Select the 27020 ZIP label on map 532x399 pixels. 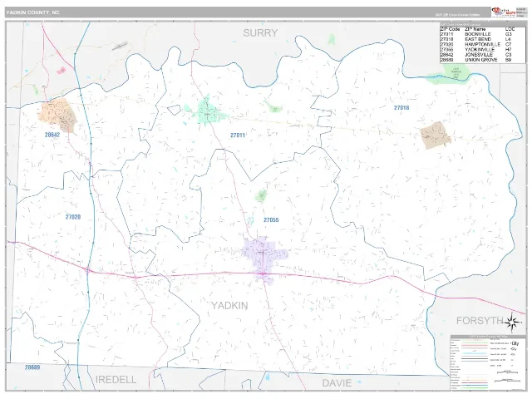pyautogui.click(x=73, y=216)
